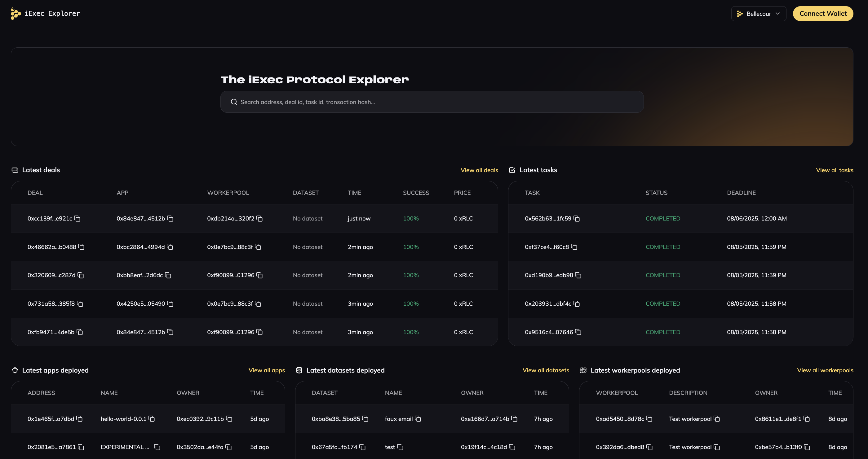Open the Bellecour network dropdown

point(759,13)
